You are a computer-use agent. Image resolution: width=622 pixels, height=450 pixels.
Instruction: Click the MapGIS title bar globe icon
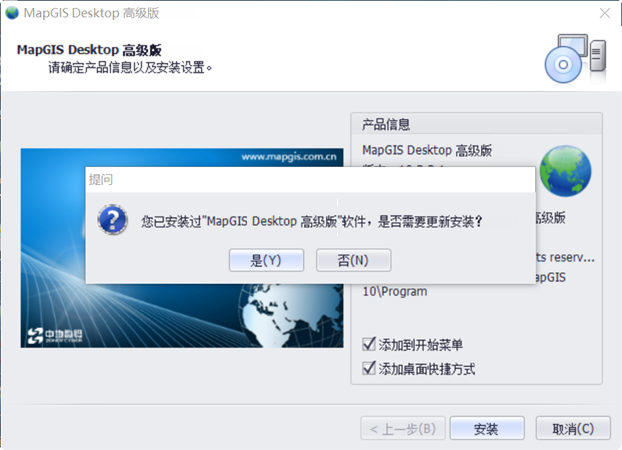[12, 13]
